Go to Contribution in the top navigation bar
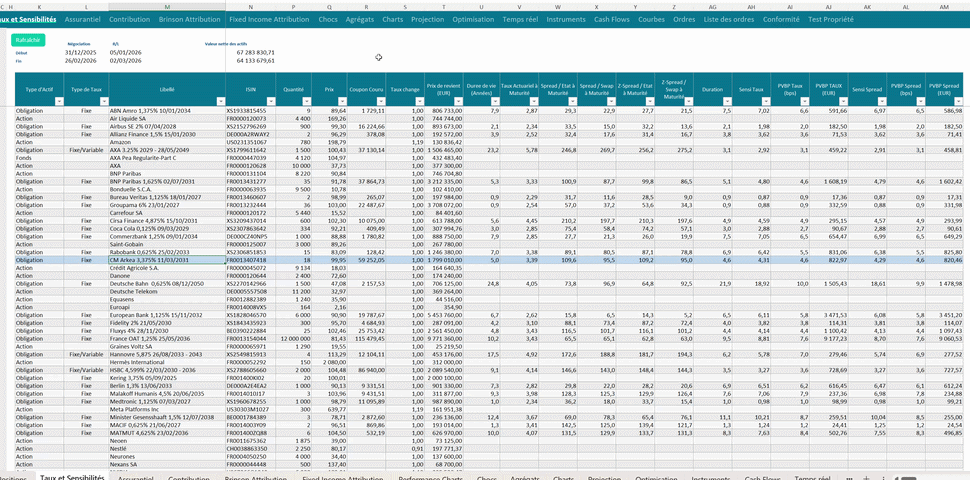Viewport: 970px width, 480px height. pos(129,19)
